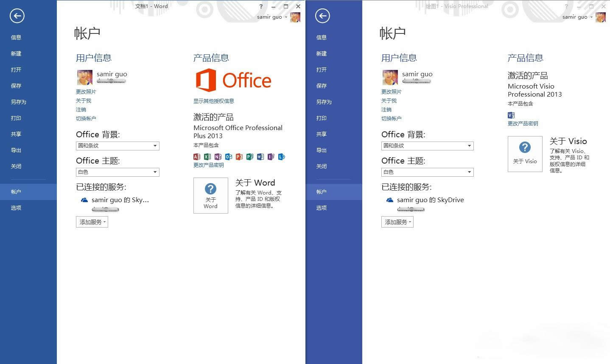The image size is (610, 364).
Task: Click the Access icon in the product list
Action: click(x=197, y=157)
